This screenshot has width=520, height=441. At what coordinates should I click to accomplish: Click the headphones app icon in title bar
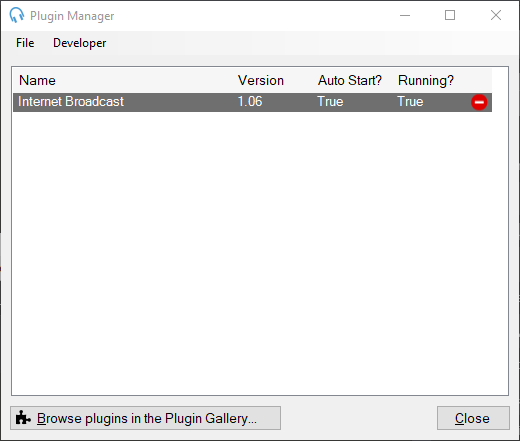click(x=17, y=15)
